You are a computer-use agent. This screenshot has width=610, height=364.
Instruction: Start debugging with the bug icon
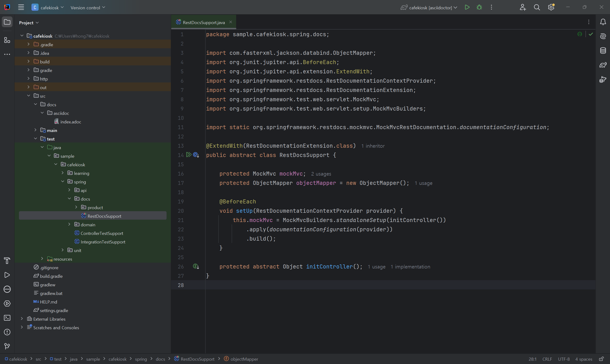tap(479, 7)
